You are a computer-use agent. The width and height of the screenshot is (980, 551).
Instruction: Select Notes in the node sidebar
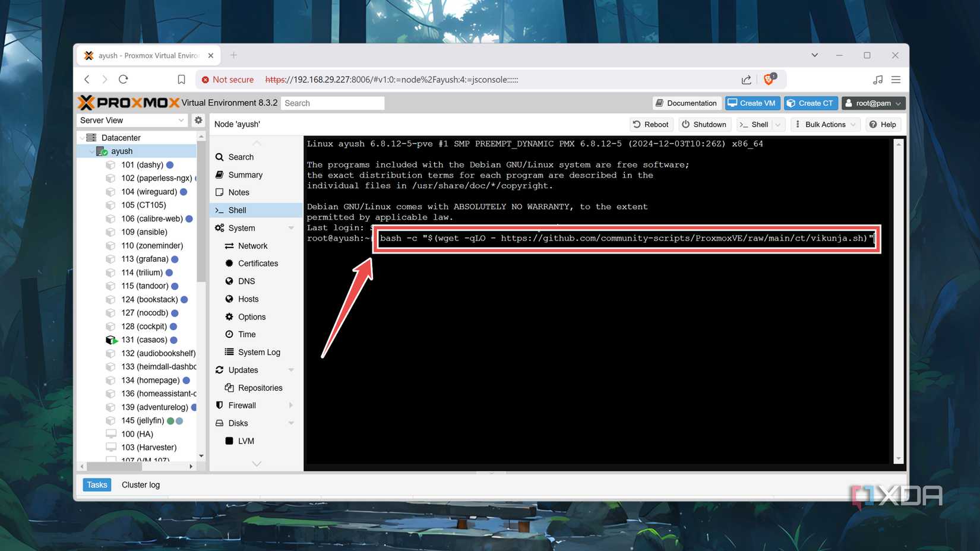238,192
